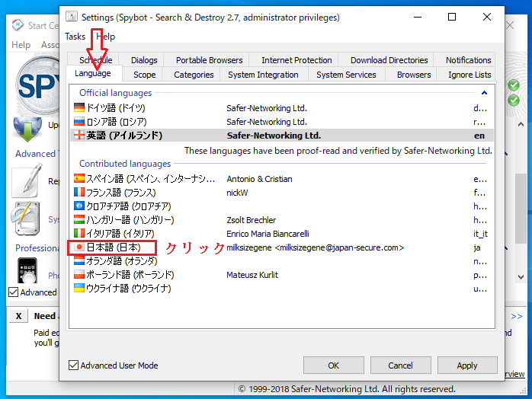Toggle Advanced User Mode checkbox in Settings
The height and width of the screenshot is (399, 532).
(x=74, y=365)
